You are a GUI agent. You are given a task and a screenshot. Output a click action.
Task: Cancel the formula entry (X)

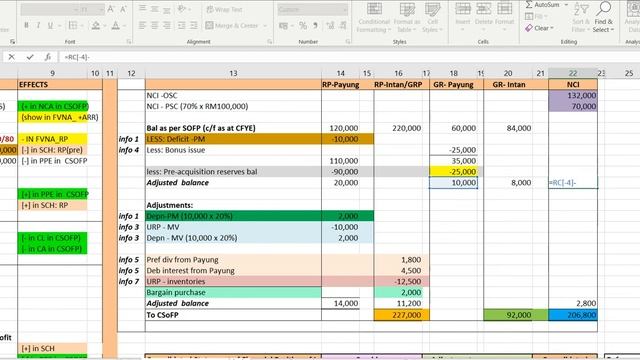pyautogui.click(x=11, y=57)
